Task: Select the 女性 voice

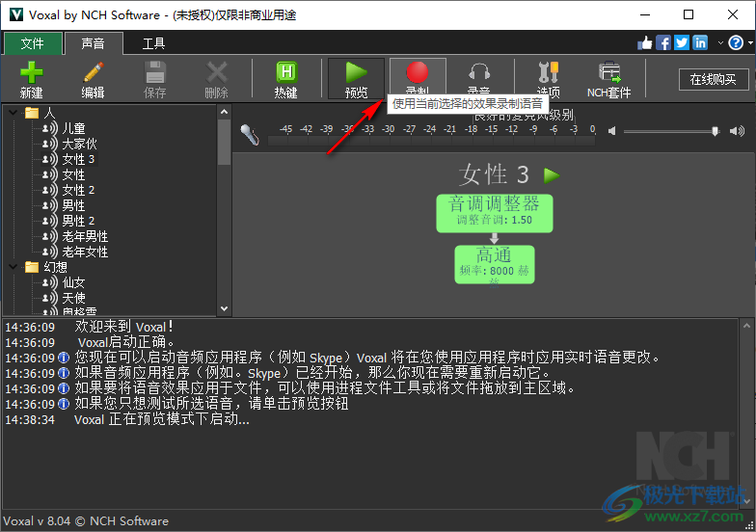Action: click(x=73, y=175)
